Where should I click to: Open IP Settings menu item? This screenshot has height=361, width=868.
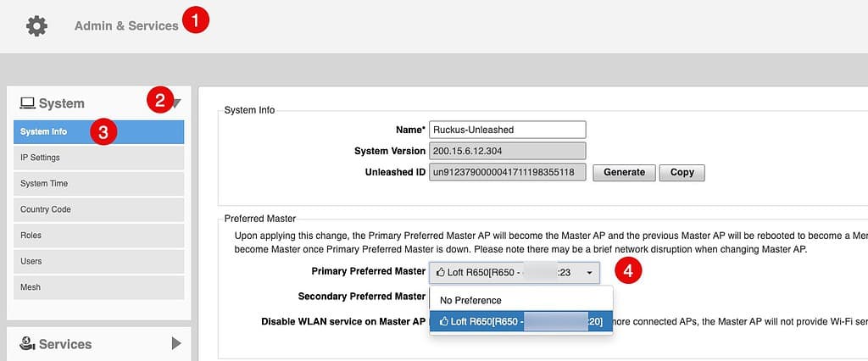pyautogui.click(x=98, y=158)
